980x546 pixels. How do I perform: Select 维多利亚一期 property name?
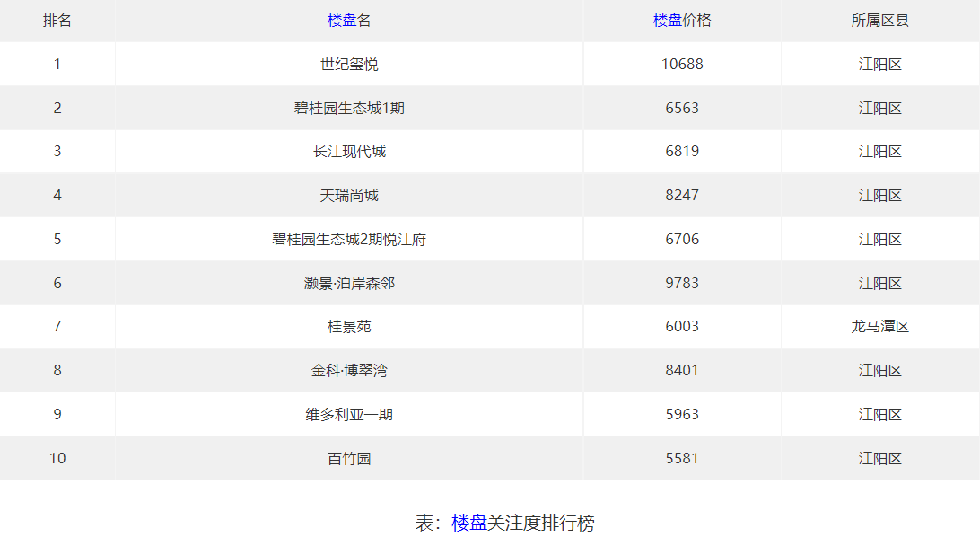point(349,415)
